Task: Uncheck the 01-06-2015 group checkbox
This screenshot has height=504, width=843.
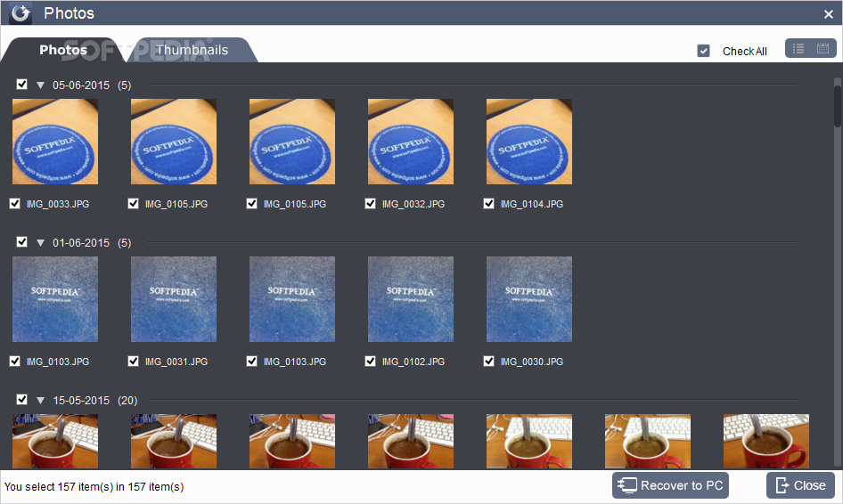Action: pyautogui.click(x=22, y=242)
